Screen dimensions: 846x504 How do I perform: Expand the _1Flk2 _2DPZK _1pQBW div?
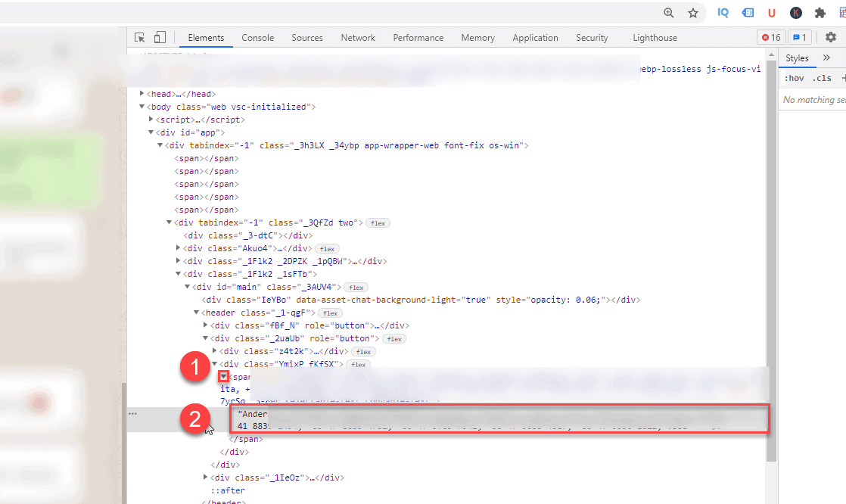178,261
